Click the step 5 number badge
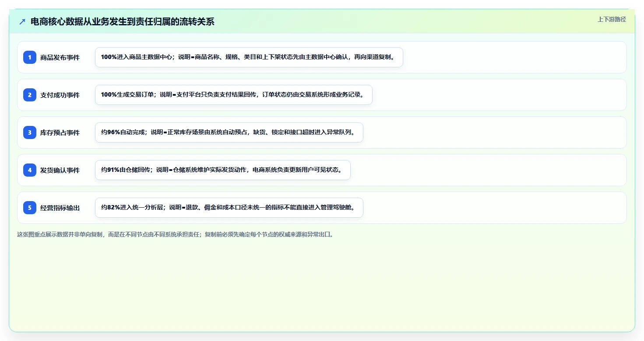The image size is (644, 341). pyautogui.click(x=30, y=208)
